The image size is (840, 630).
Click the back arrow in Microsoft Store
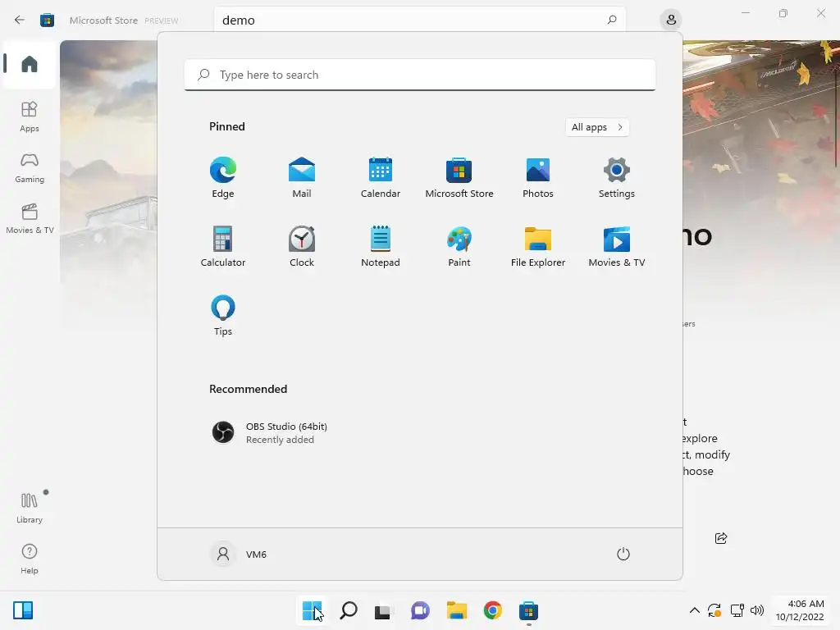pos(20,21)
